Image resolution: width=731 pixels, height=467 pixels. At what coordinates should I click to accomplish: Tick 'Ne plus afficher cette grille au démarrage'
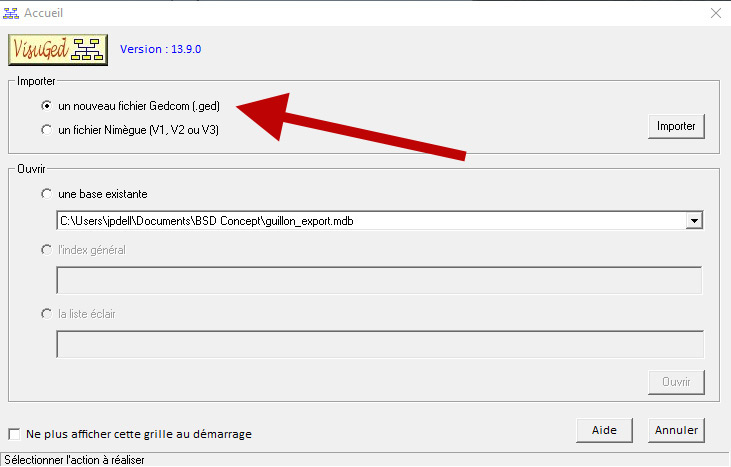pyautogui.click(x=14, y=434)
